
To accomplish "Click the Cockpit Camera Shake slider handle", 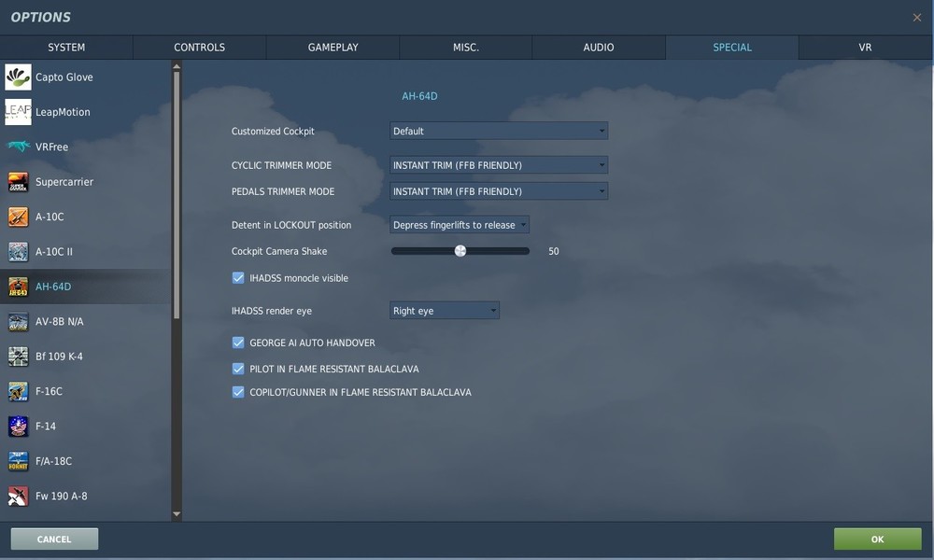I will coord(460,251).
